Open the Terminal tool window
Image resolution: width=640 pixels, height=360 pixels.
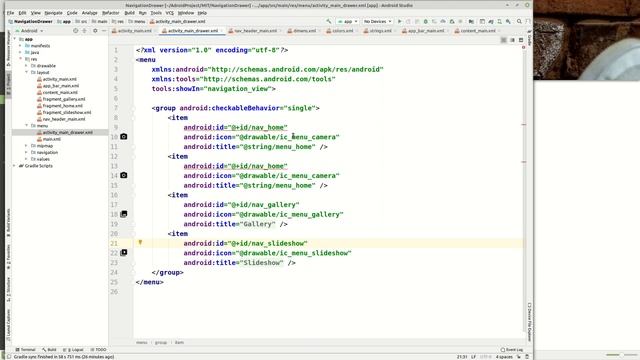click(26, 350)
